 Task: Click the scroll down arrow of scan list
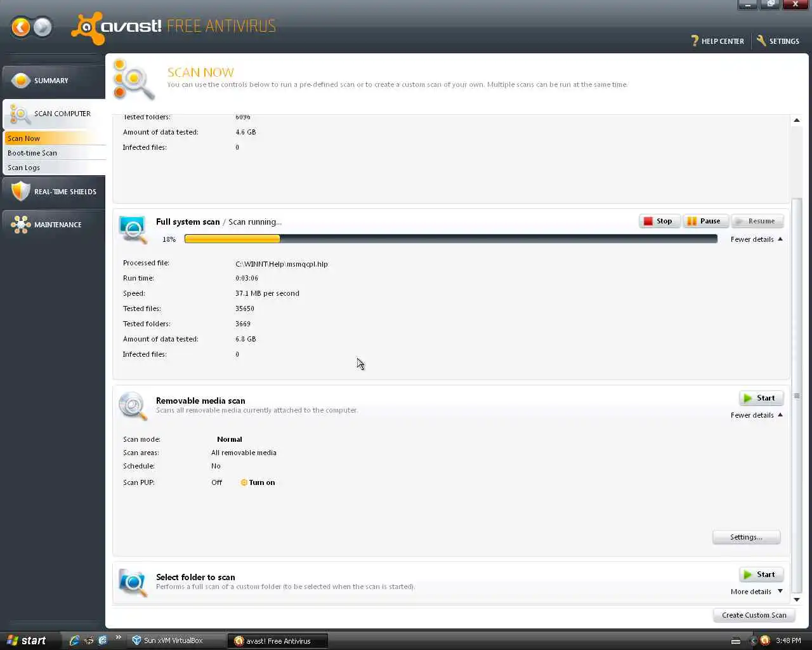[797, 599]
